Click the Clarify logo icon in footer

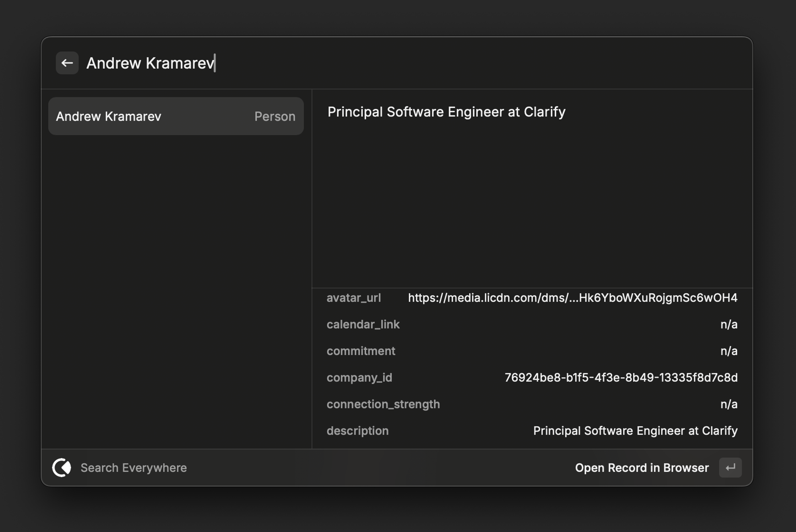(62, 468)
